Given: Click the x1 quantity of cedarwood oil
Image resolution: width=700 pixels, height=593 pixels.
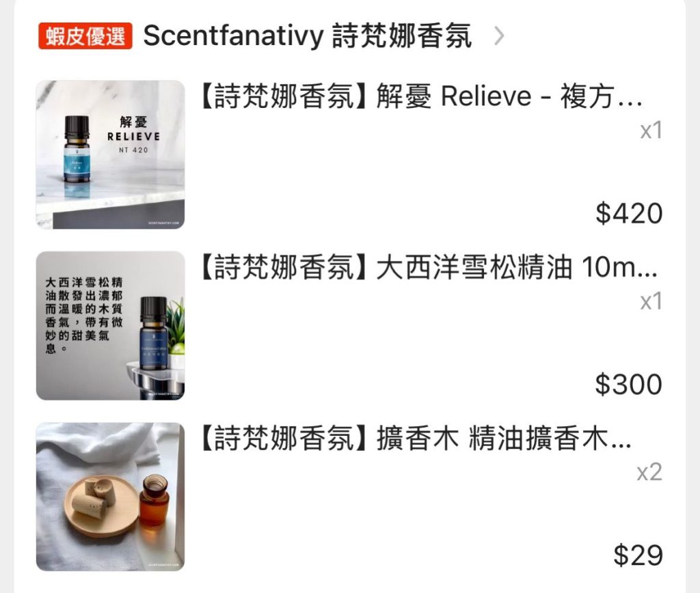Looking at the screenshot, I should pyautogui.click(x=651, y=302).
